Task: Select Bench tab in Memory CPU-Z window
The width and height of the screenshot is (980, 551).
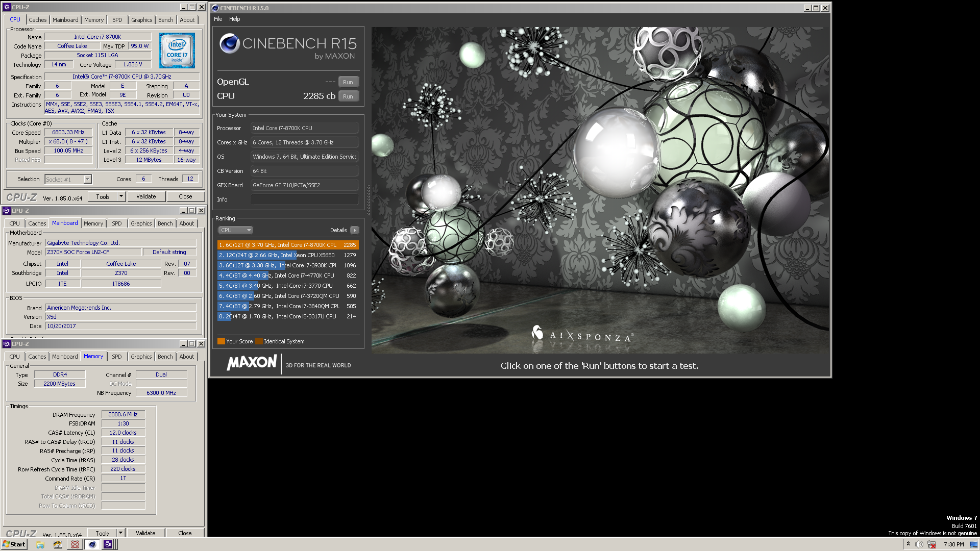Action: pyautogui.click(x=165, y=357)
